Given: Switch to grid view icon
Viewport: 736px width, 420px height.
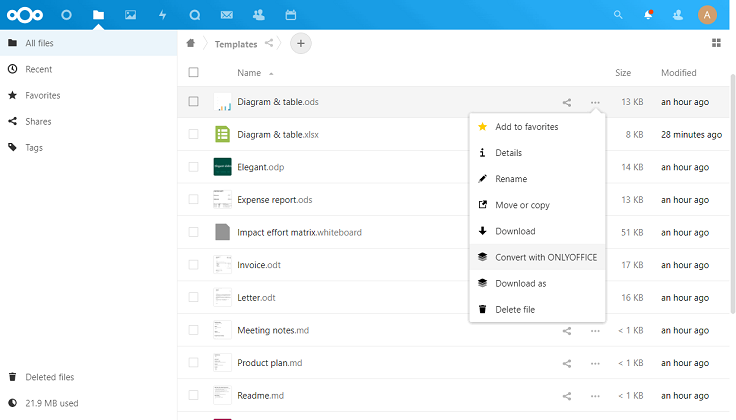Looking at the screenshot, I should [716, 43].
